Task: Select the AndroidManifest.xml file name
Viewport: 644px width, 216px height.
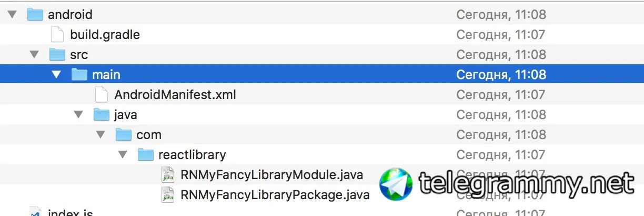Action: tap(175, 95)
